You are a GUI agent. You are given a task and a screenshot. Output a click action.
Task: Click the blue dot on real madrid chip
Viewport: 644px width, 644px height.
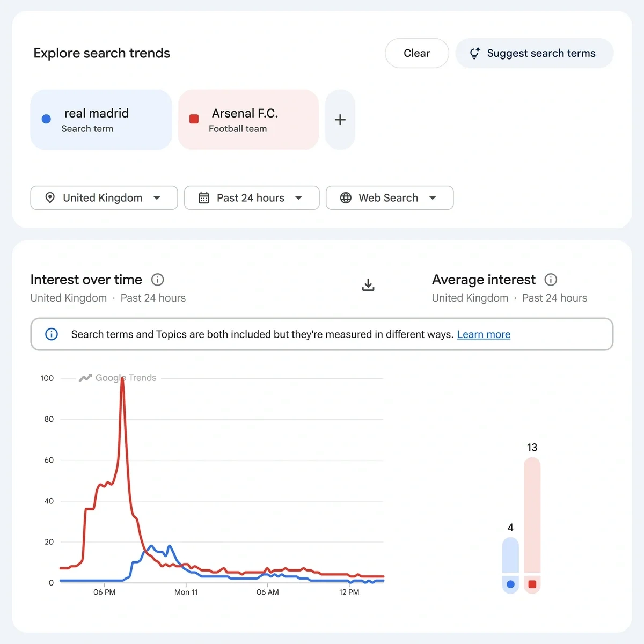pyautogui.click(x=46, y=119)
